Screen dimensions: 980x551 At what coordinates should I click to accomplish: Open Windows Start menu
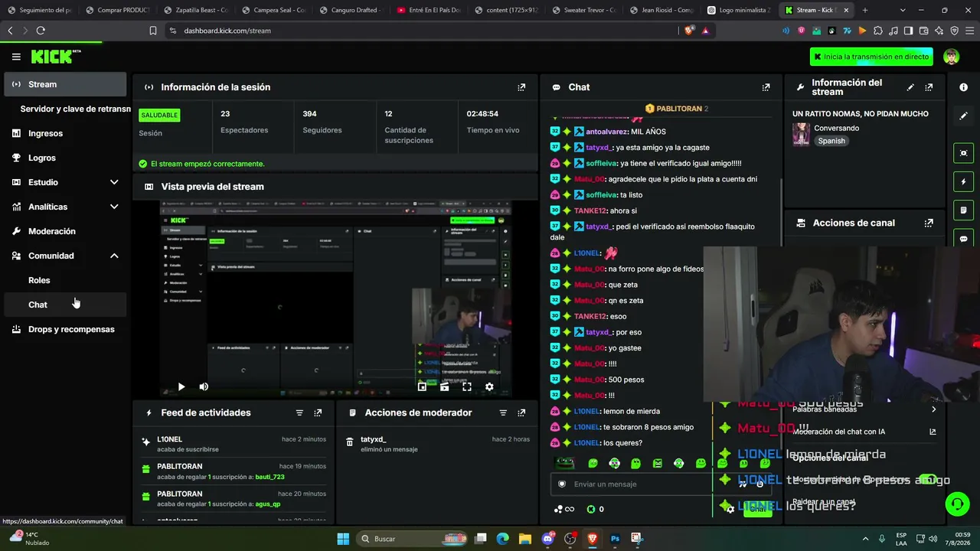[343, 539]
